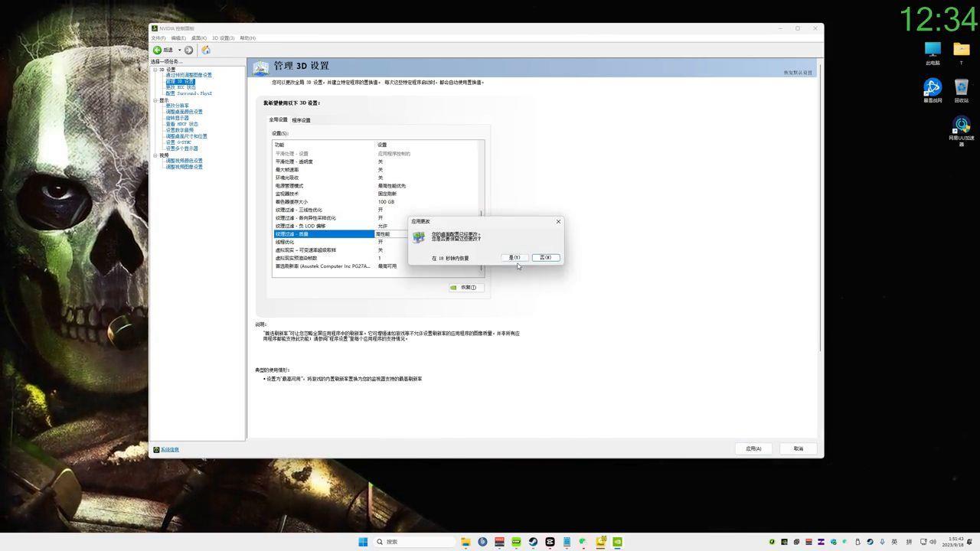980x551 pixels.
Task: Open Steam from the taskbar
Action: coord(533,542)
